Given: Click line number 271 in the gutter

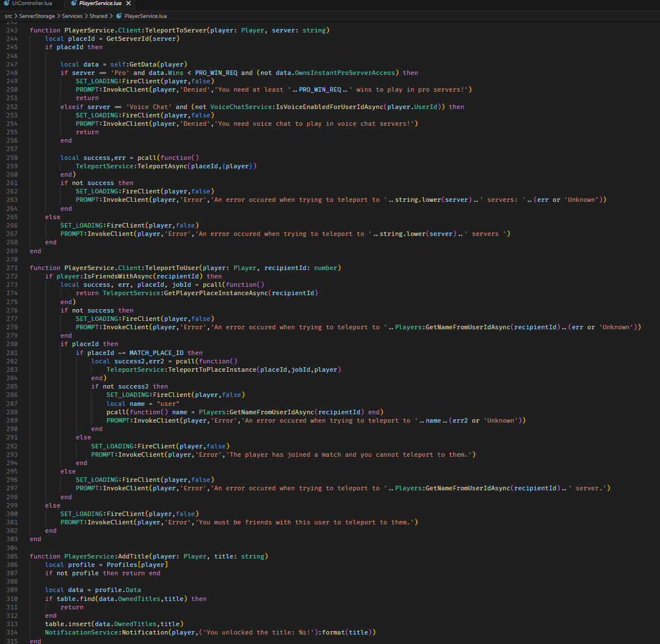Looking at the screenshot, I should pyautogui.click(x=12, y=268).
